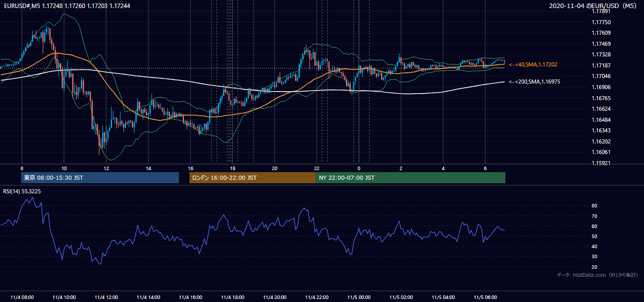This screenshot has width=644, height=302.
Task: Click the 1.16061 price axis label
Action: (602, 153)
